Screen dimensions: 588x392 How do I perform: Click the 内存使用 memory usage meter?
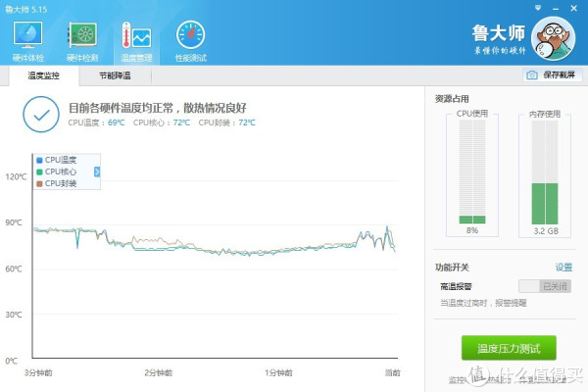[x=546, y=171]
